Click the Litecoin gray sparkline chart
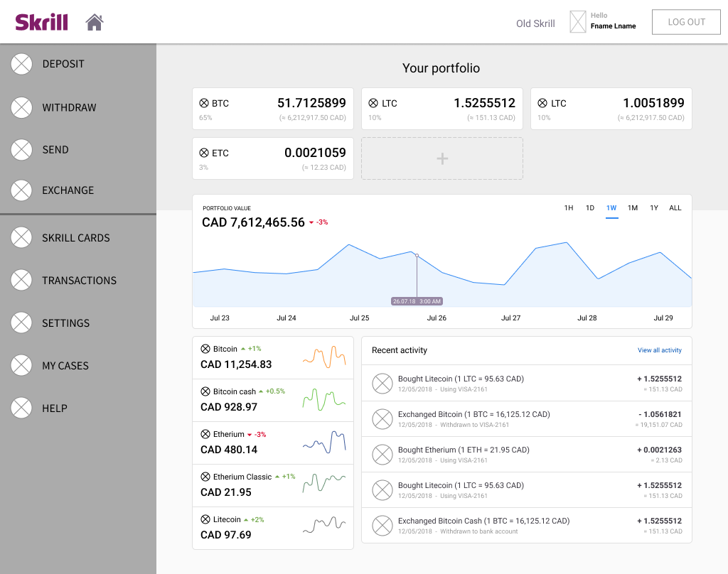 point(324,524)
